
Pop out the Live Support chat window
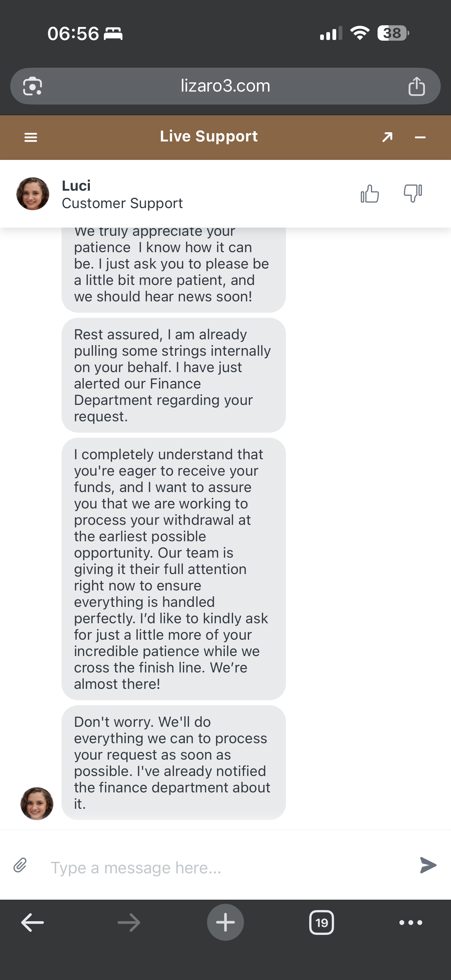387,137
